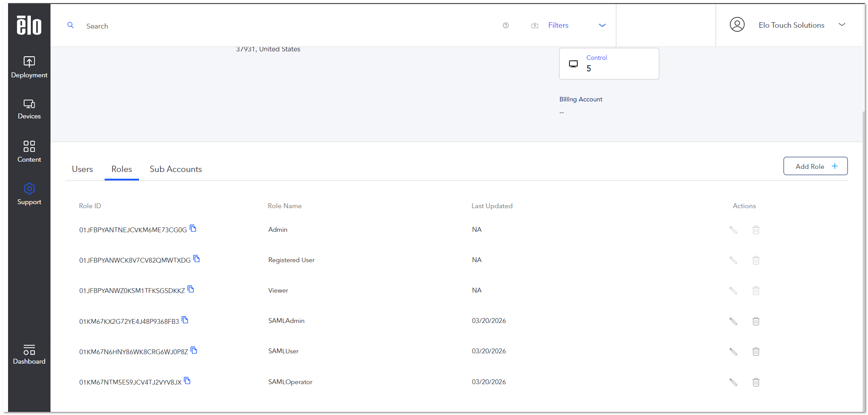868x415 pixels.
Task: Copy the SAMLAdmin role ID
Action: click(x=185, y=320)
